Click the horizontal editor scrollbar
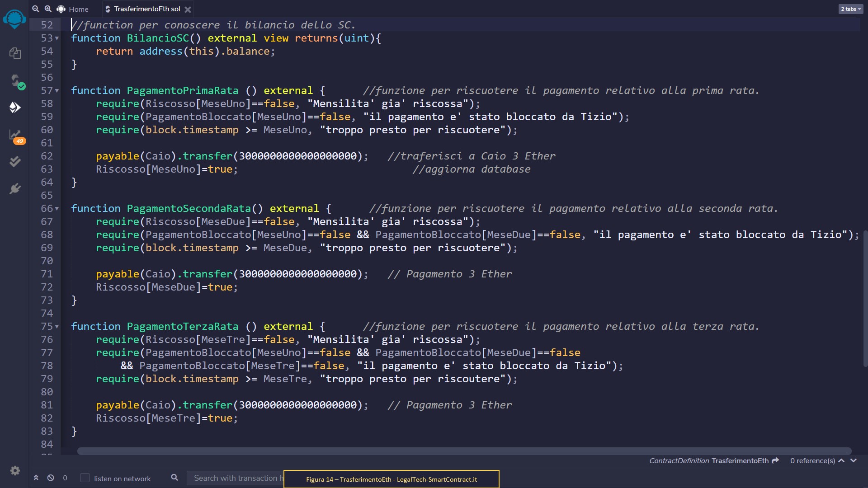Viewport: 868px width, 488px height. pyautogui.click(x=464, y=451)
